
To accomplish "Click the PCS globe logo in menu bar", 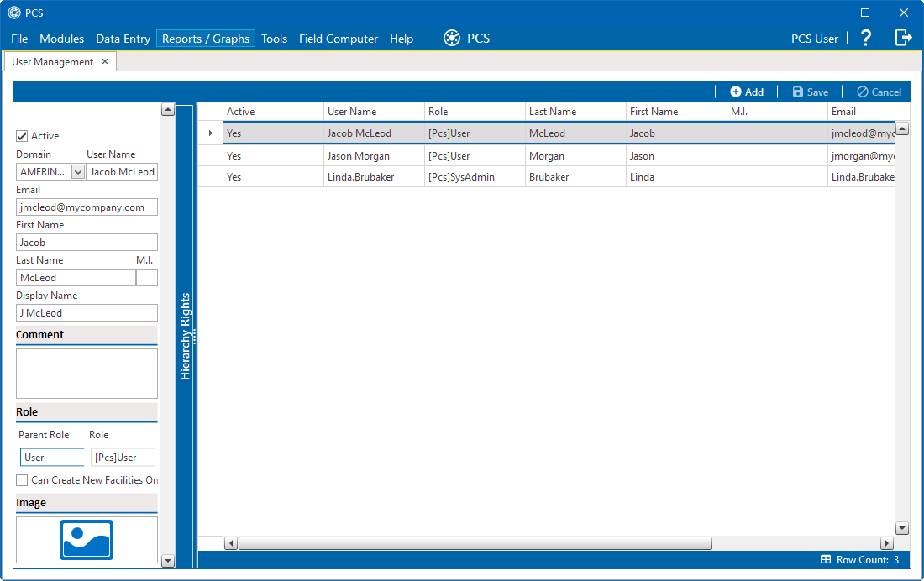I will coord(452,37).
